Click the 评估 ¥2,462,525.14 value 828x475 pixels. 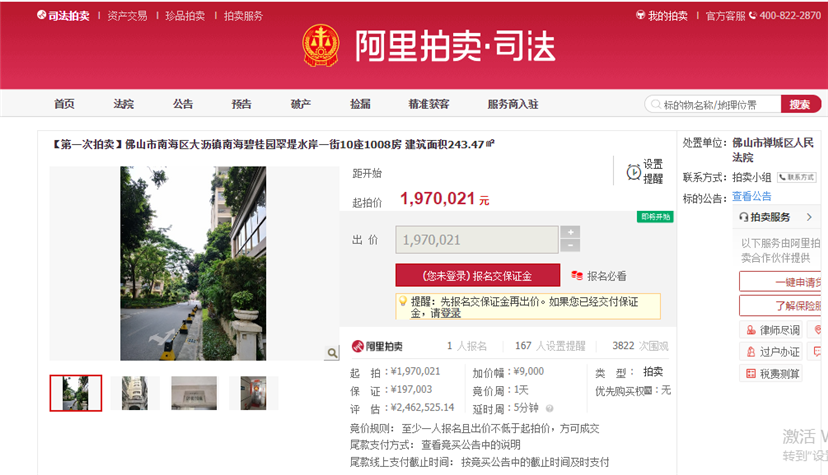pos(422,407)
